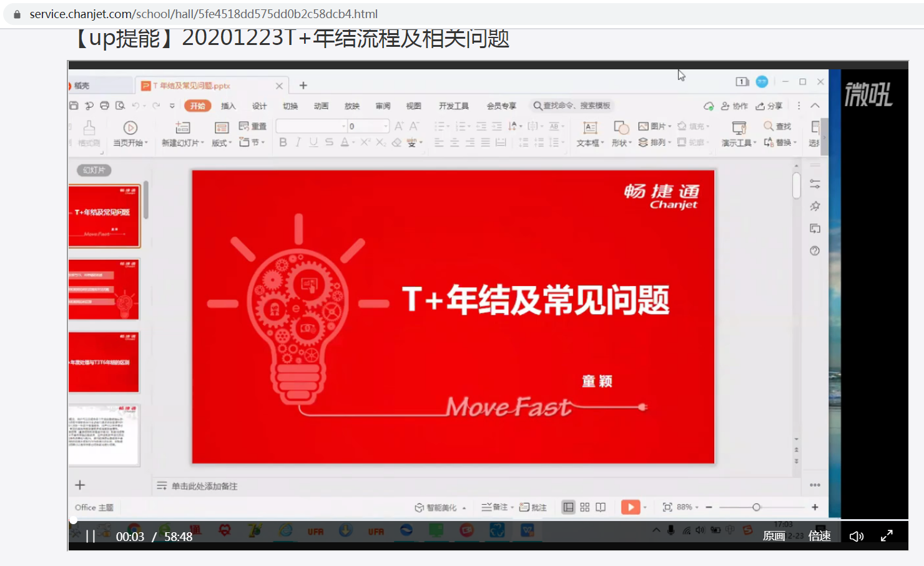The height and width of the screenshot is (566, 924).
Task: Mute the video volume speaker icon
Action: [x=857, y=536]
